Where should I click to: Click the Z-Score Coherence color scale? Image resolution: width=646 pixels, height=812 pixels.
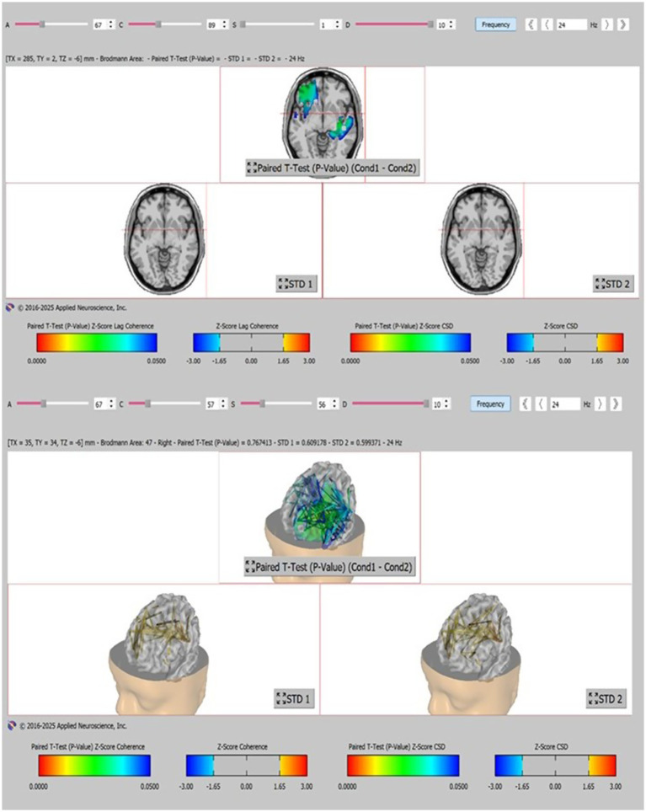(247, 766)
